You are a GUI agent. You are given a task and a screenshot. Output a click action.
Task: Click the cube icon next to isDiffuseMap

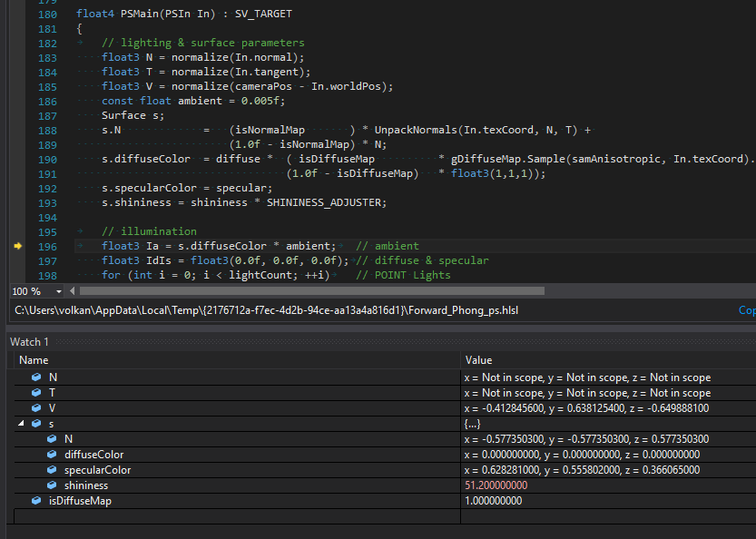[36, 501]
